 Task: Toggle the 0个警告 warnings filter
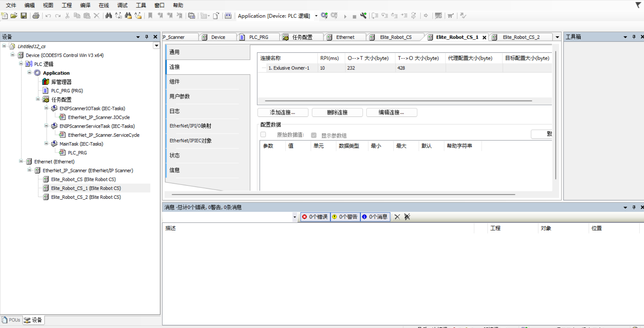point(345,217)
